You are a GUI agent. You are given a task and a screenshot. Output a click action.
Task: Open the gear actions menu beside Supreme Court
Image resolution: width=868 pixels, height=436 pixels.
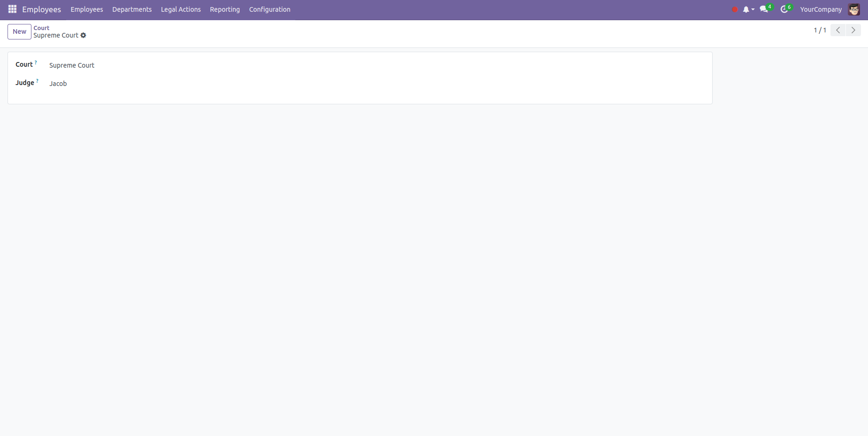point(84,36)
